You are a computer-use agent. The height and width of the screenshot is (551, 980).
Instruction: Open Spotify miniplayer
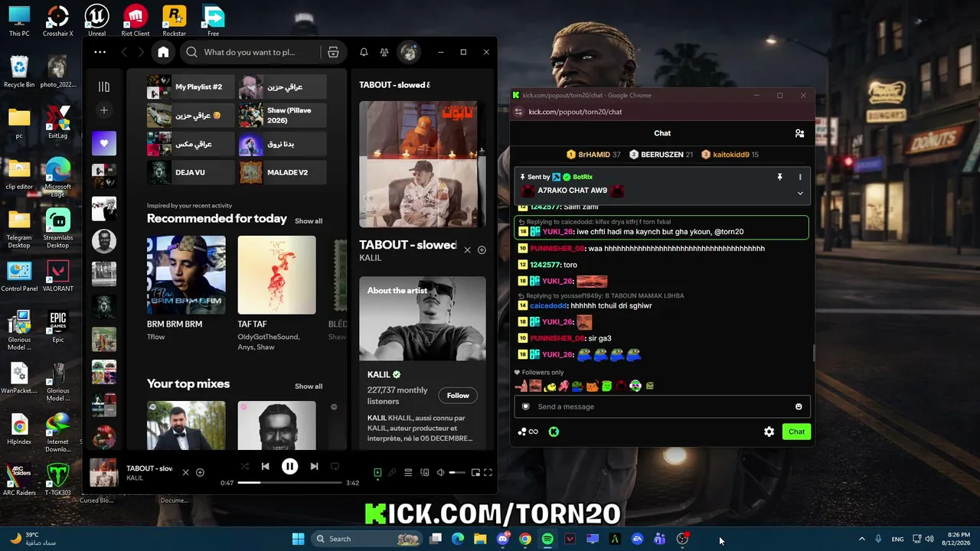click(475, 473)
